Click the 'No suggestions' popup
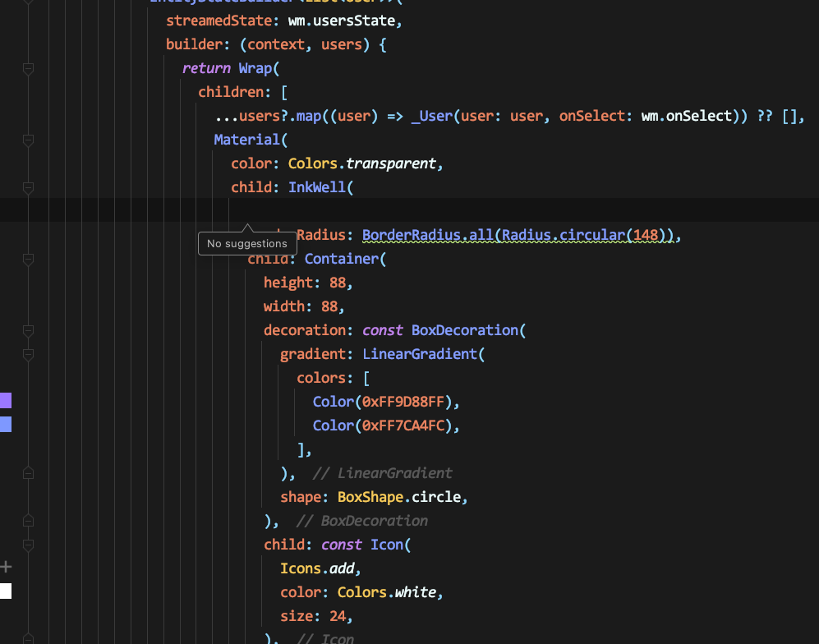 [x=247, y=243]
